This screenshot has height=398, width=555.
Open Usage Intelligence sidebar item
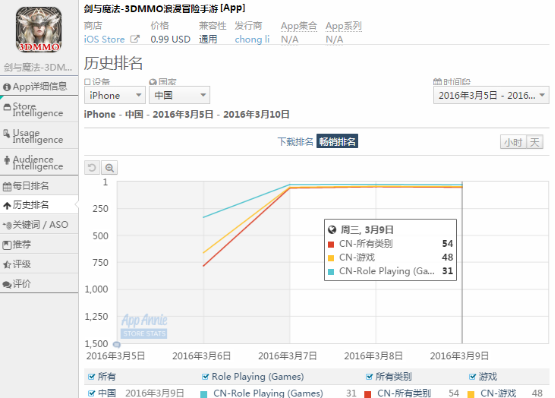(x=39, y=136)
